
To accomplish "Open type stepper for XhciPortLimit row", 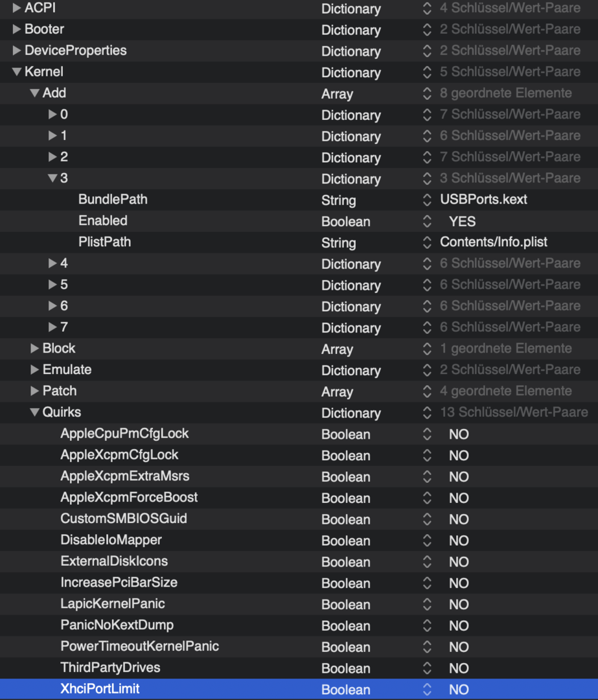I will click(426, 690).
